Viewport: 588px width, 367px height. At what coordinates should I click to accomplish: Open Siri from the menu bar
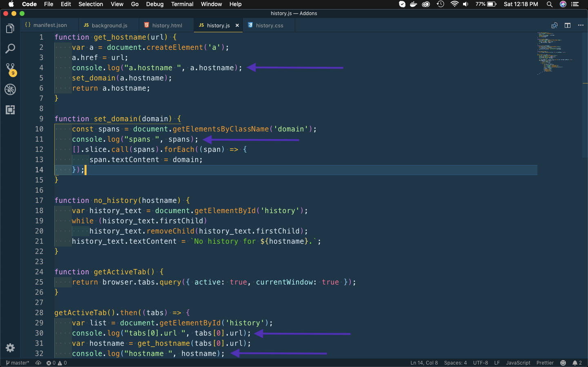tap(563, 4)
